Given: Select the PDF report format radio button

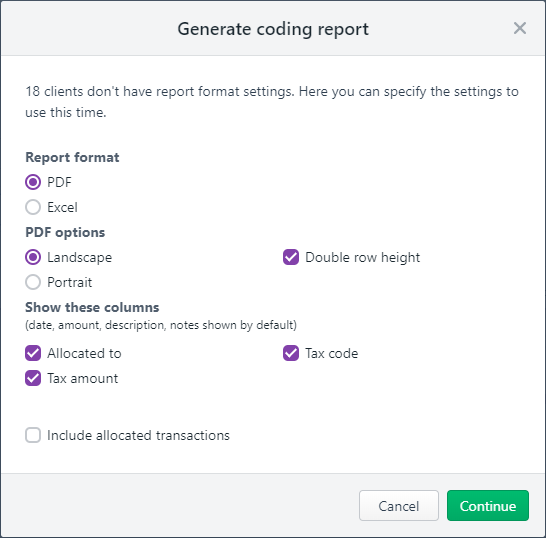Looking at the screenshot, I should point(33,182).
